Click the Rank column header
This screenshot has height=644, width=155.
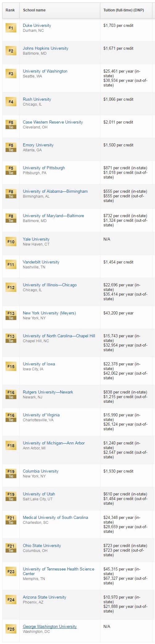pyautogui.click(x=10, y=10)
